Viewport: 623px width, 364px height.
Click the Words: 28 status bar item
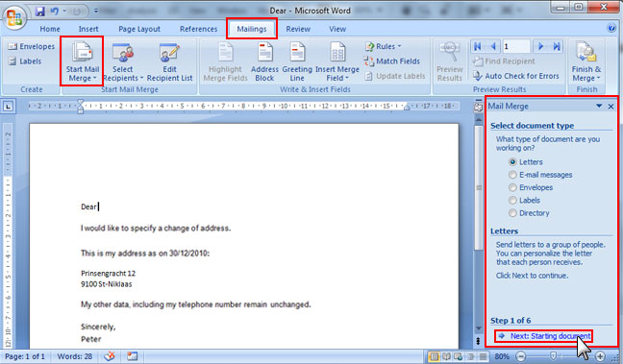(75, 356)
